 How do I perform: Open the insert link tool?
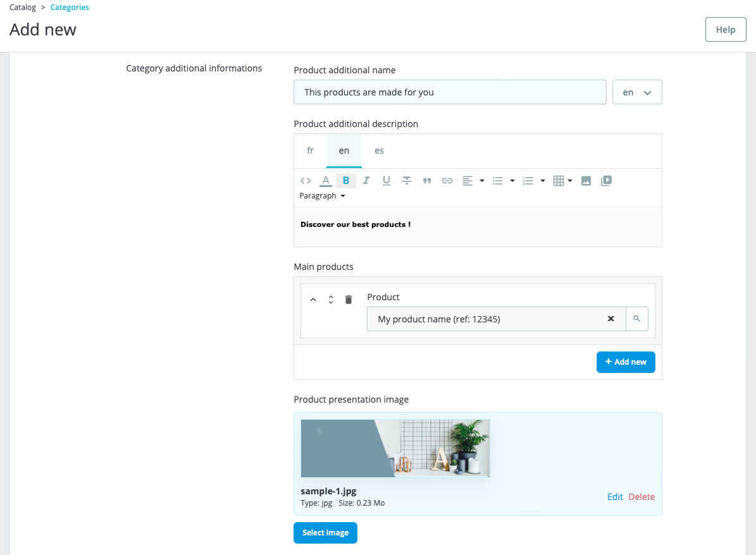(447, 180)
